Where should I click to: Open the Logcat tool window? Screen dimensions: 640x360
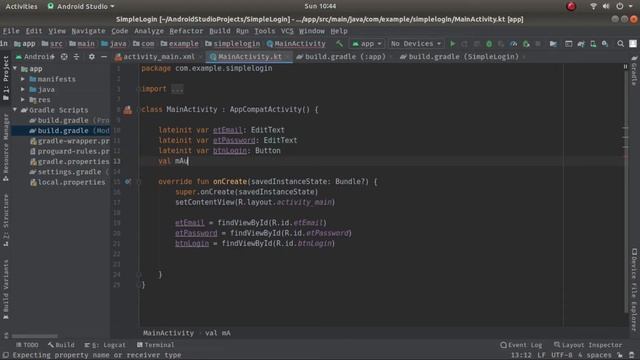105,345
